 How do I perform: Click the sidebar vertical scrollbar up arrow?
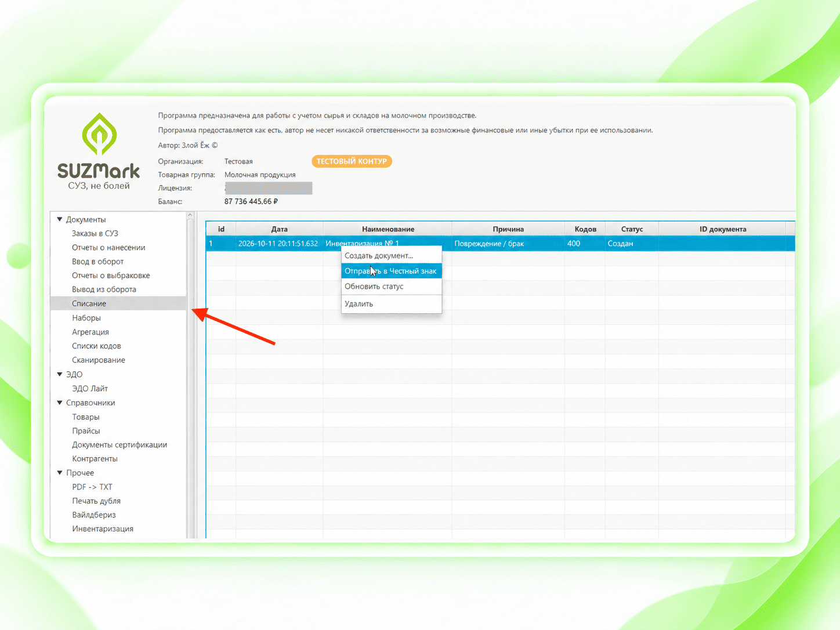[x=190, y=216]
